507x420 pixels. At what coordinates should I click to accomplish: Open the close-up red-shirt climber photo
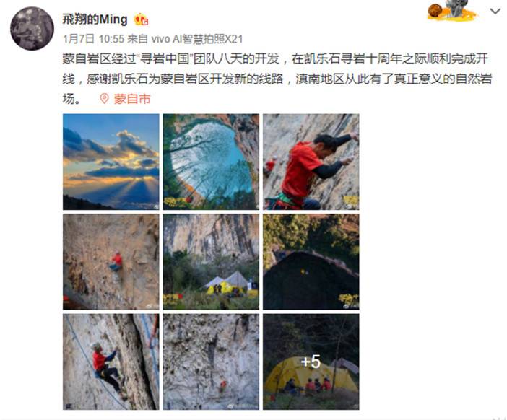pos(311,162)
